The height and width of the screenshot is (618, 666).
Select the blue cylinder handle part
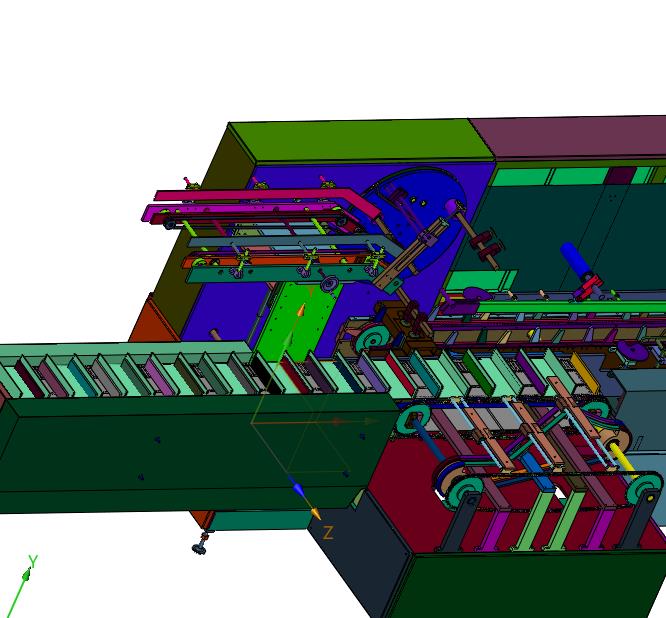tap(574, 258)
